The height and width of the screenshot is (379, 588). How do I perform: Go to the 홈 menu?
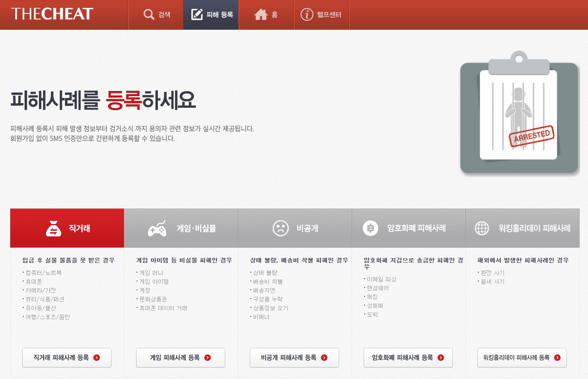click(267, 15)
